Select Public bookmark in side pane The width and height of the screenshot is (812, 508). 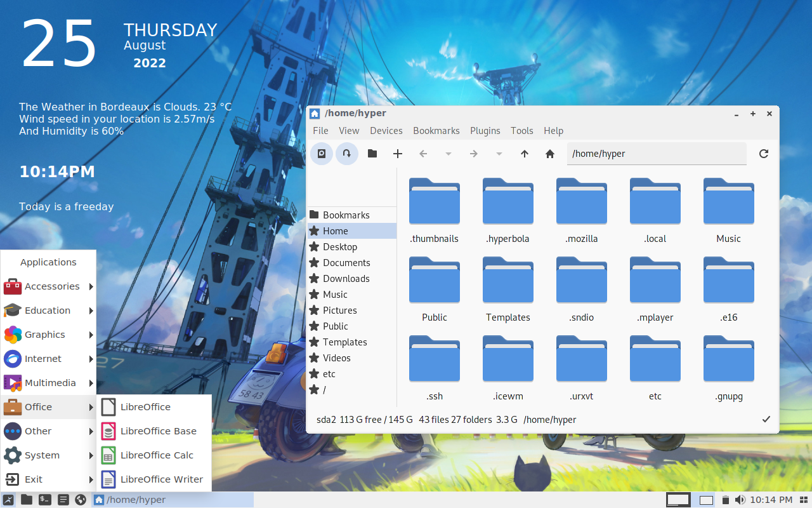[x=352, y=326]
